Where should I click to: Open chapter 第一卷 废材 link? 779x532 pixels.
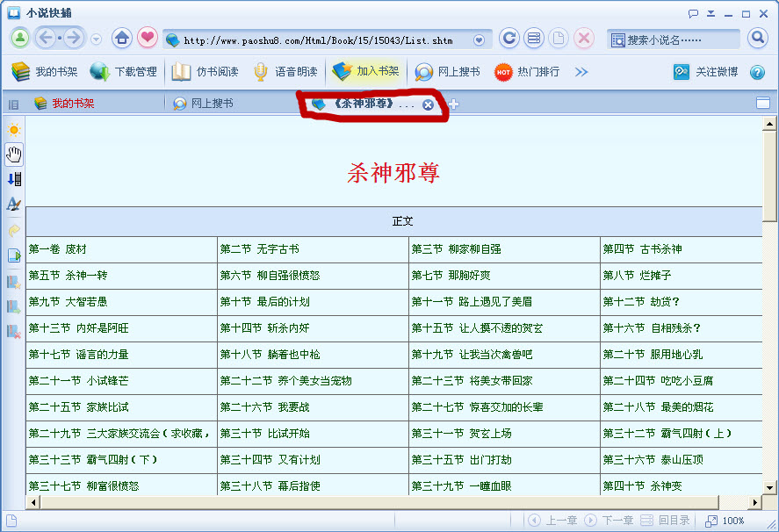58,249
